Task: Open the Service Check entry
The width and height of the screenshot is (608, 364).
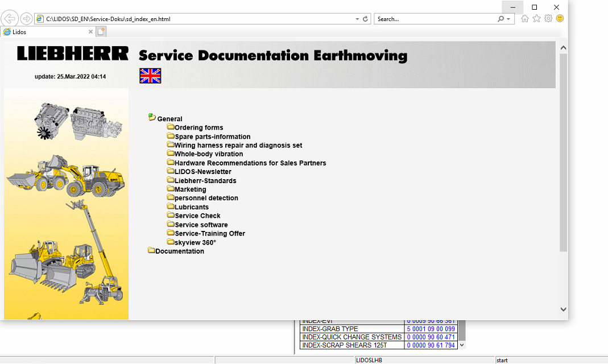Action: click(197, 216)
